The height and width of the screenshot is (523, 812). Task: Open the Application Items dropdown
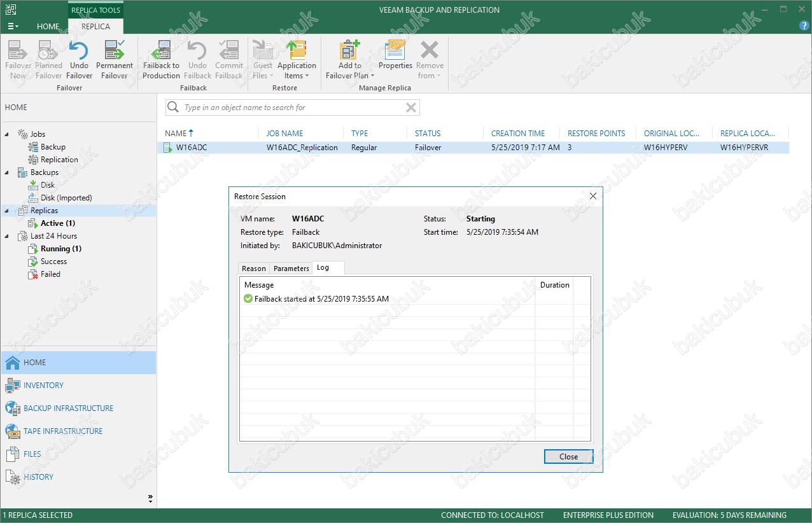297,60
